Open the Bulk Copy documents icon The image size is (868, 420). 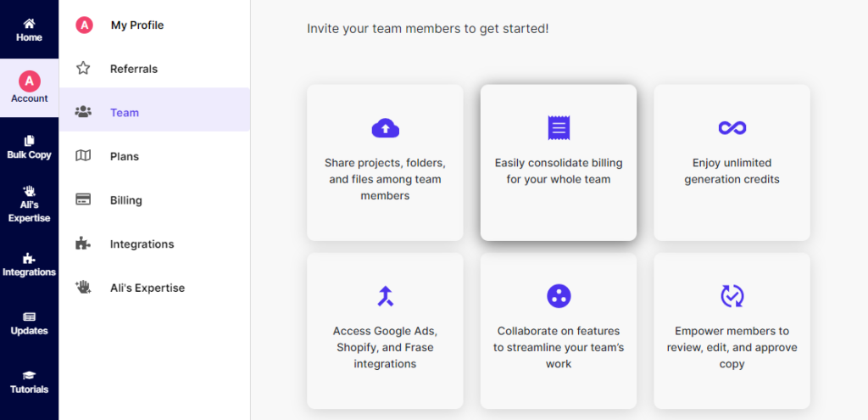29,141
